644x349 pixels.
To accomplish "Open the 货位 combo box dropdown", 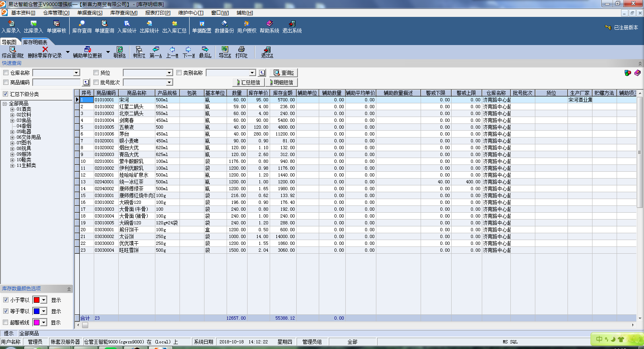I will [x=169, y=73].
